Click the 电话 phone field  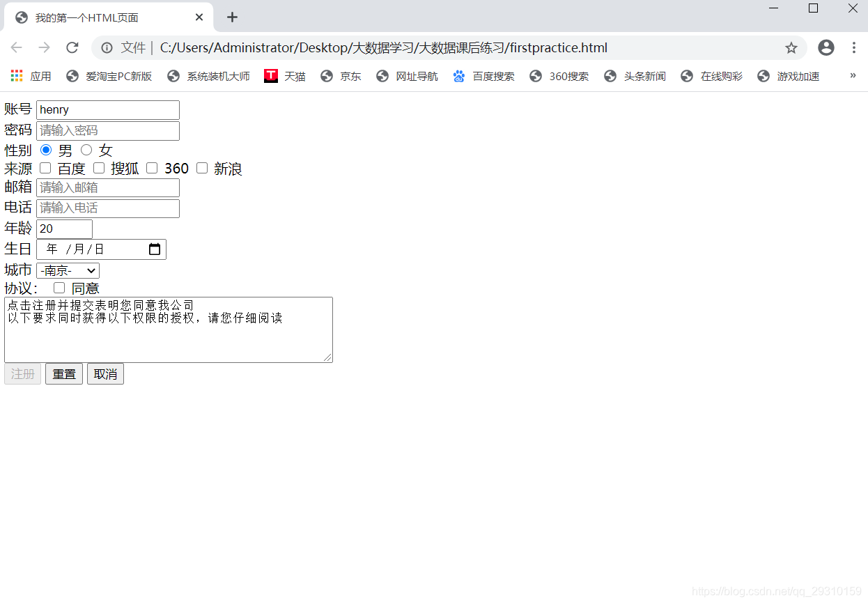tap(108, 208)
